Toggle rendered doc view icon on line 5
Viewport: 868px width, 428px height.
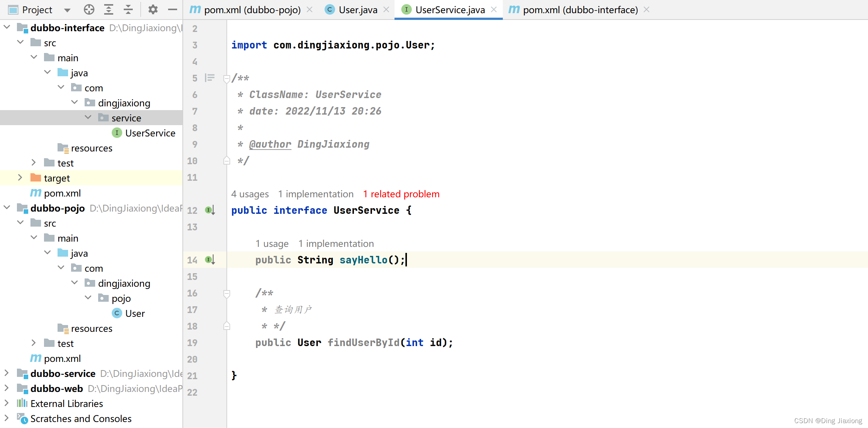(209, 78)
